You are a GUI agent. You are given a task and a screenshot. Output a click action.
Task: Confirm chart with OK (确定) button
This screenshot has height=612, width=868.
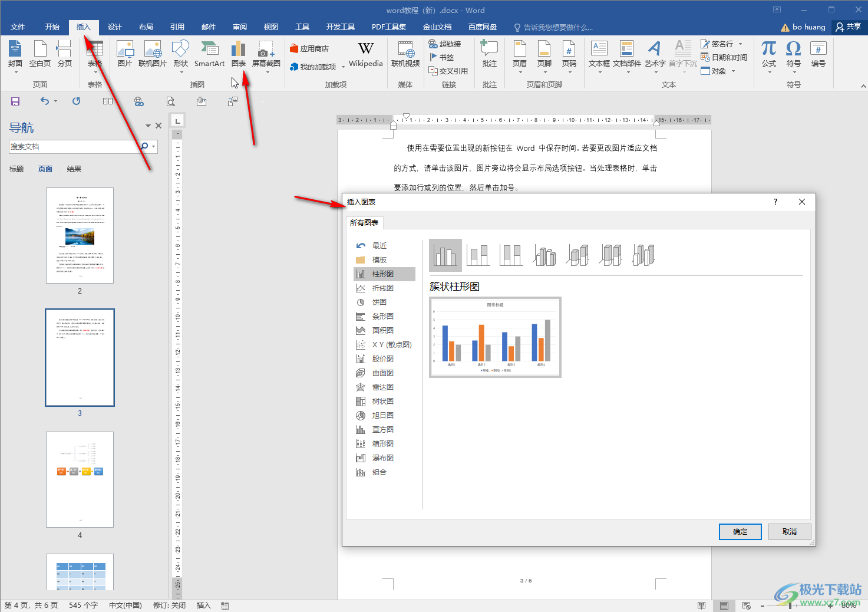[x=740, y=532]
